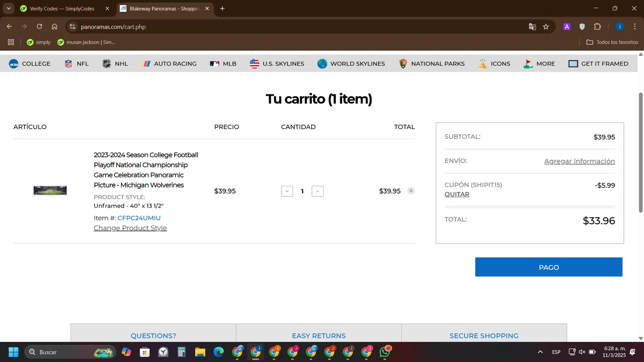644x362 pixels.
Task: Open Microsoft Store from taskbar
Action: pyautogui.click(x=145, y=352)
